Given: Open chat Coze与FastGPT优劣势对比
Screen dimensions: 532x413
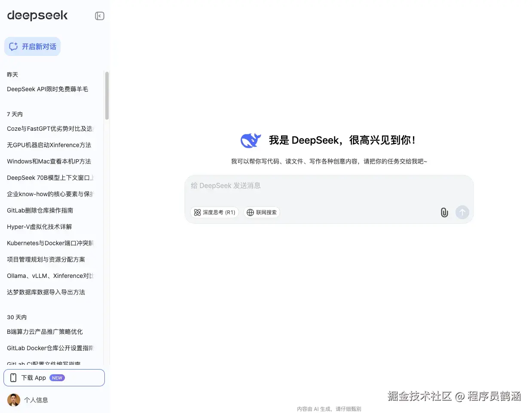Looking at the screenshot, I should pos(50,129).
